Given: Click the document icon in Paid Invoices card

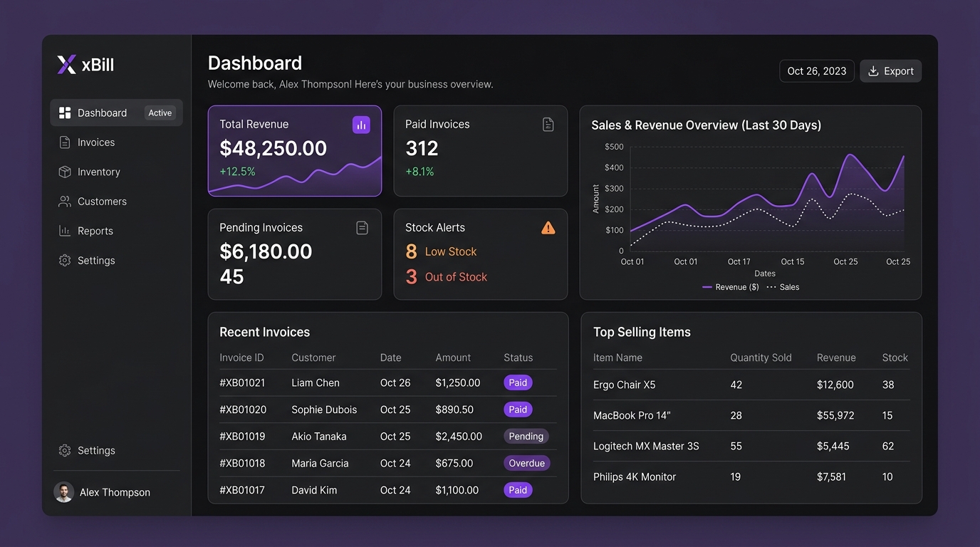Looking at the screenshot, I should [x=548, y=125].
